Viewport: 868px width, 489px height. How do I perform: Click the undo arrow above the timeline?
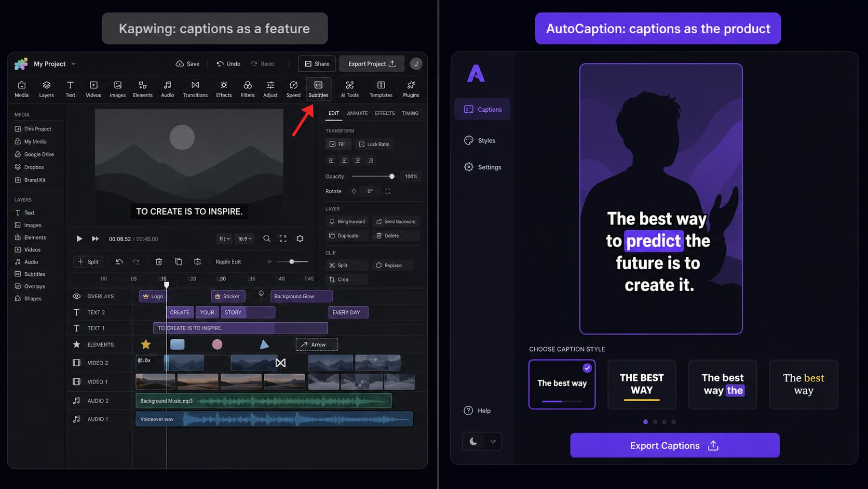point(119,261)
